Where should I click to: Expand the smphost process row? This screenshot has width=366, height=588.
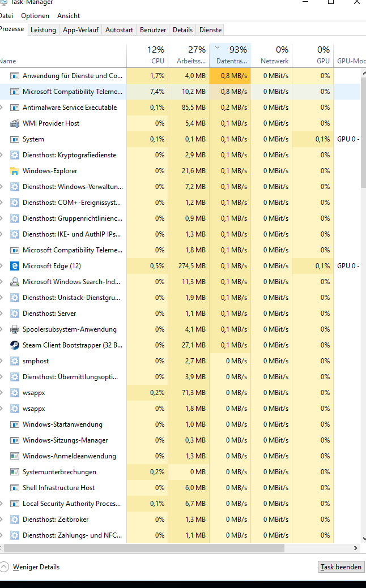click(x=2, y=361)
